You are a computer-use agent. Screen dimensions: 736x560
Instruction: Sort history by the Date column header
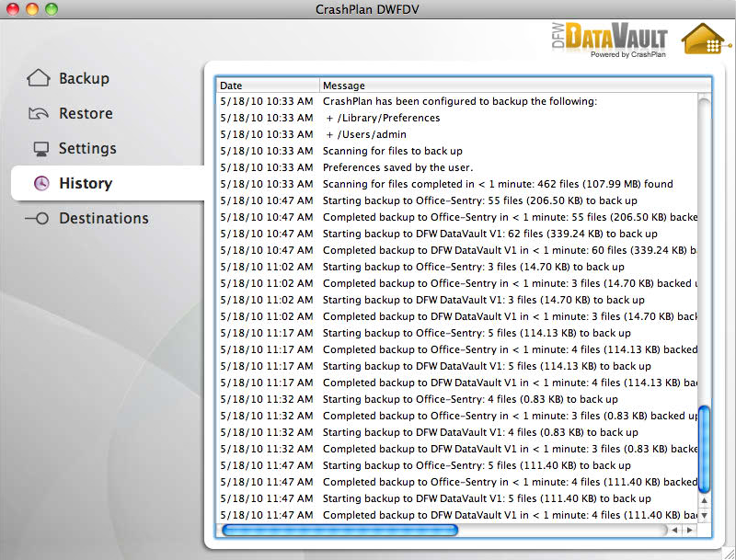(x=268, y=86)
